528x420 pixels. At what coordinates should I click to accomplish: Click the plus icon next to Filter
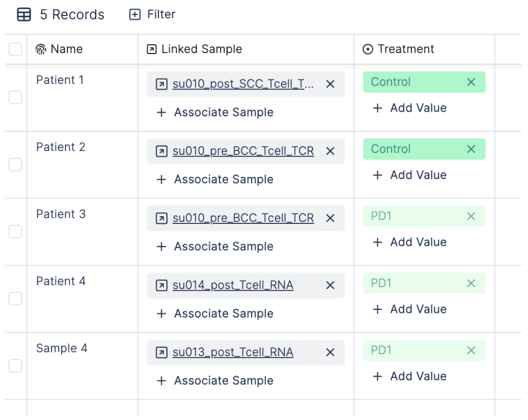click(x=135, y=14)
